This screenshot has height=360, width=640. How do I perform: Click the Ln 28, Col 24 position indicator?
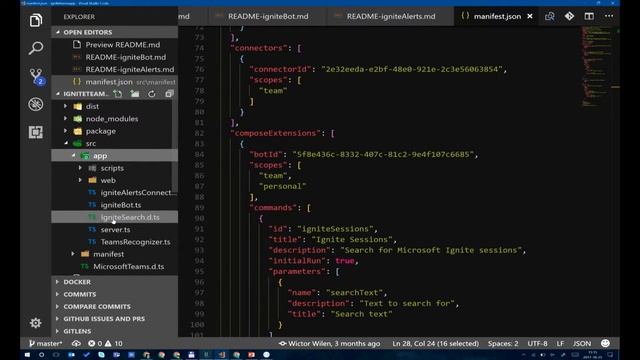[x=436, y=344]
